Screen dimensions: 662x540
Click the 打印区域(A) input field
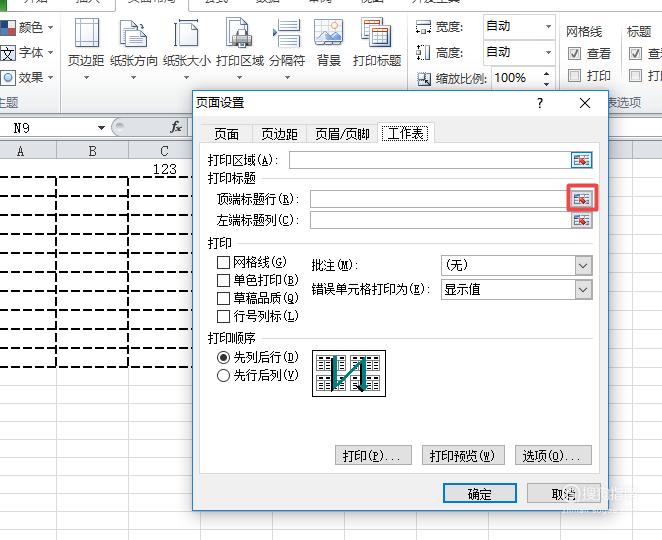tap(430, 160)
